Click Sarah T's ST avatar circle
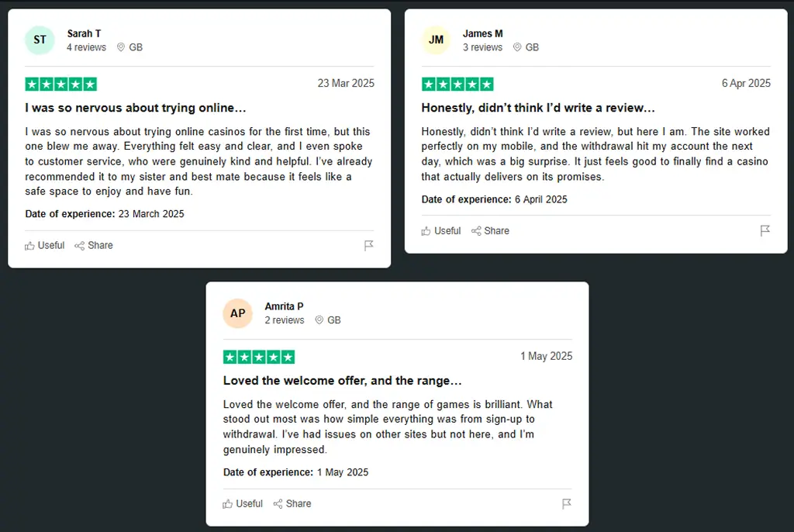This screenshot has width=794, height=532. coord(40,40)
